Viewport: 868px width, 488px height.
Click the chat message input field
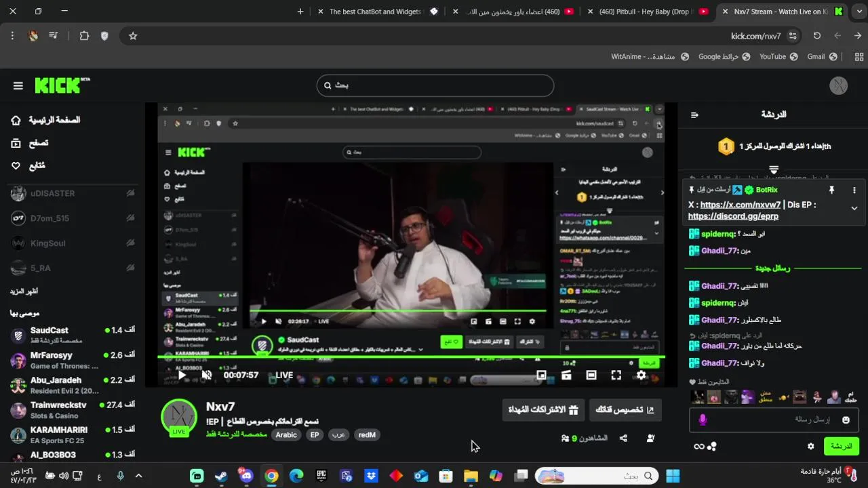[773, 420]
